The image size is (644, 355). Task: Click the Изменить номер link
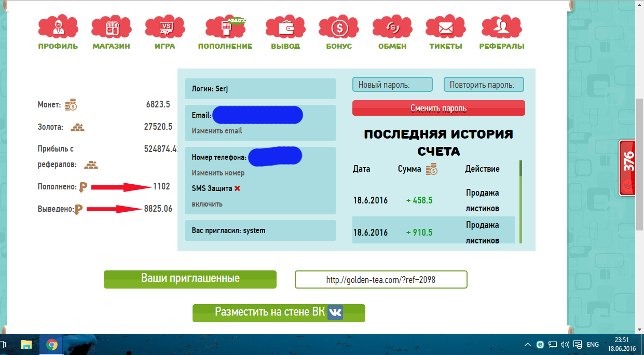pos(218,173)
